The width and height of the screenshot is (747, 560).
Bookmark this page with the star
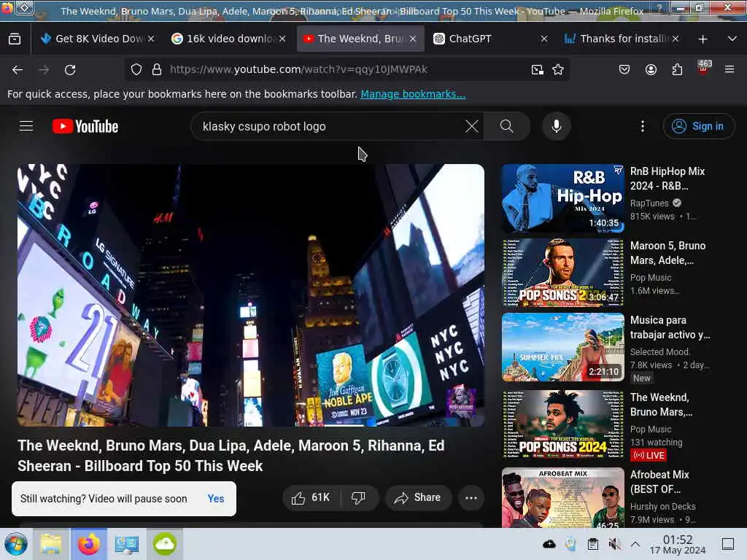[x=558, y=70]
